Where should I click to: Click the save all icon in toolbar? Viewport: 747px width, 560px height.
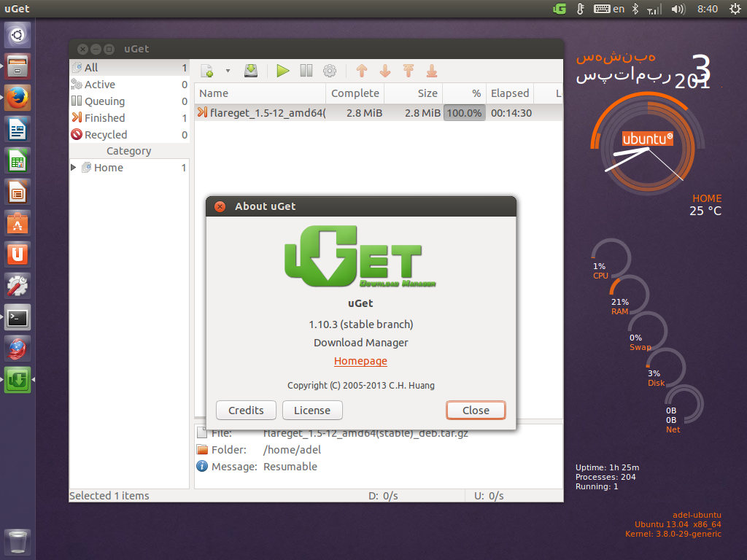point(251,71)
